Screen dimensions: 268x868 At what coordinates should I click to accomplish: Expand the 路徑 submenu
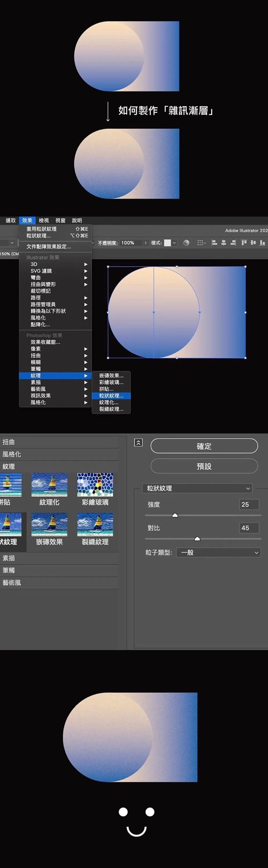(55, 298)
